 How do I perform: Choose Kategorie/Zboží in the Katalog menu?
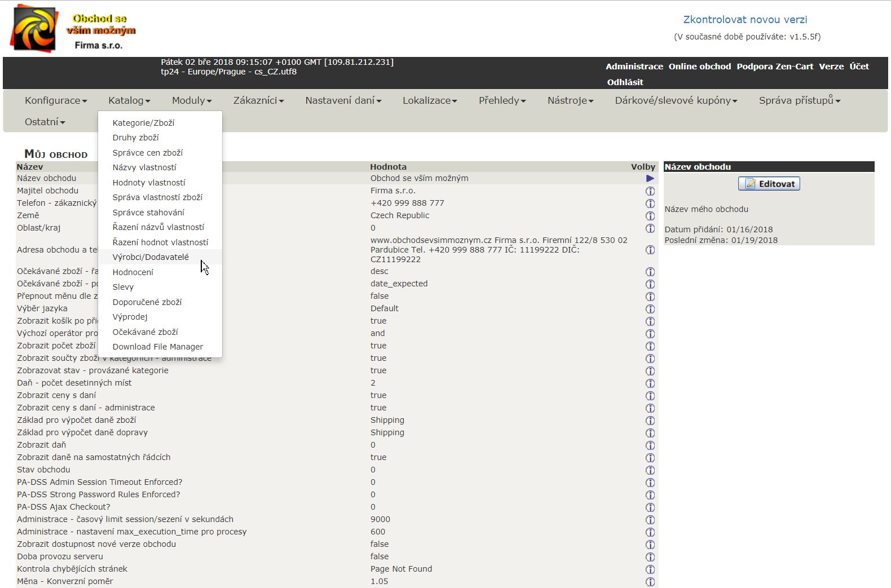pos(143,123)
